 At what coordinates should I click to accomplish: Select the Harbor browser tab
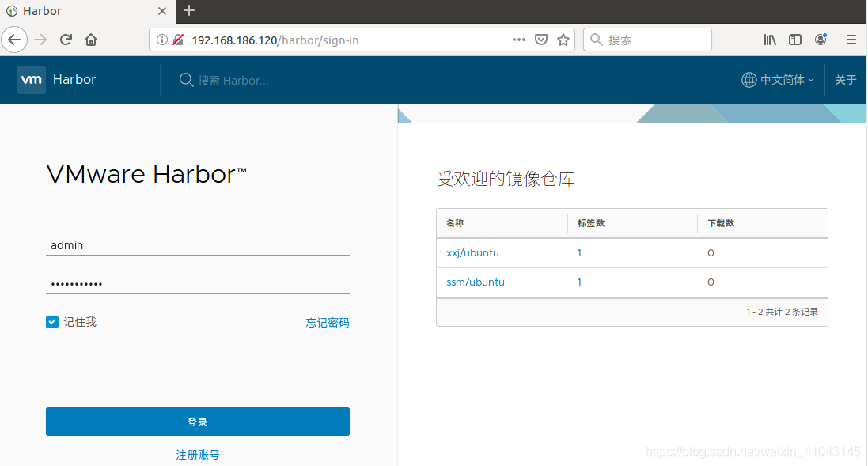coord(88,11)
